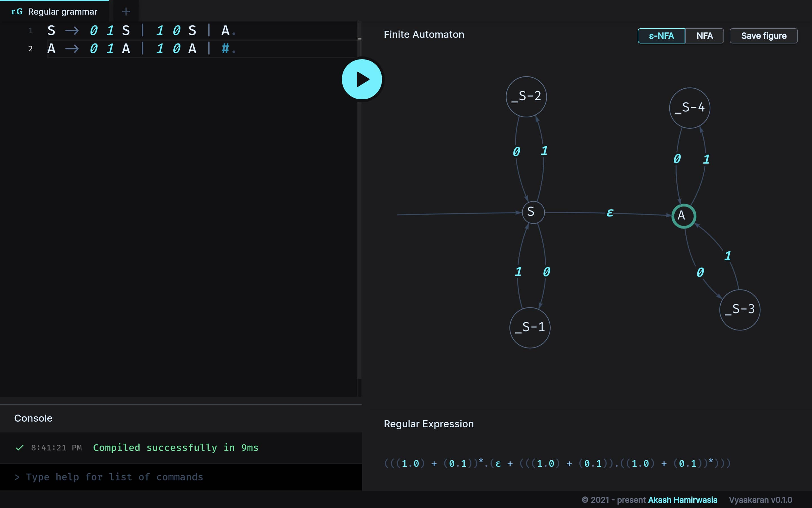Click line number 1 in the gutter
The image size is (812, 508).
(30, 31)
